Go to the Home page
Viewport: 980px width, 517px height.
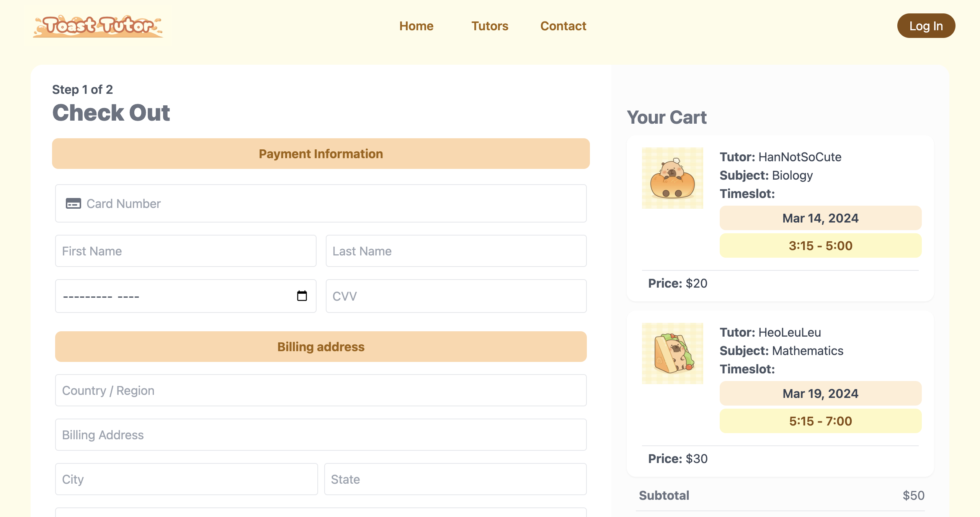[416, 26]
